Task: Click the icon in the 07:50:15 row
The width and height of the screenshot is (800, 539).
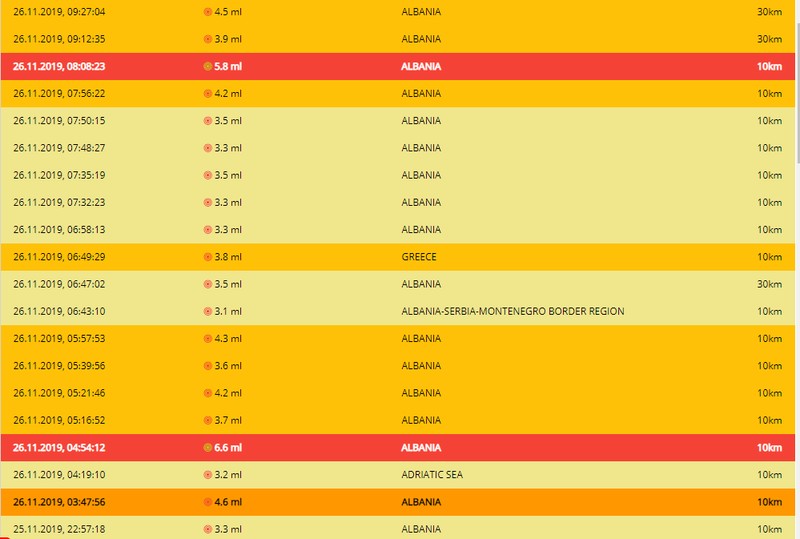Action: point(208,121)
